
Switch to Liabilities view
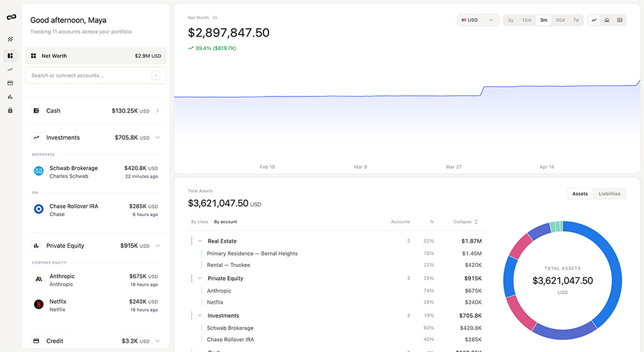click(x=609, y=194)
